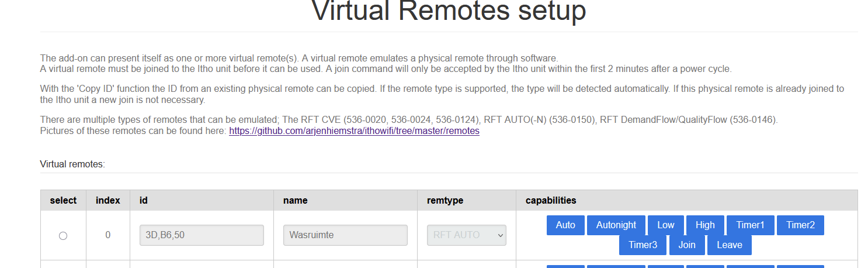Click the capabilities column header

click(x=551, y=200)
